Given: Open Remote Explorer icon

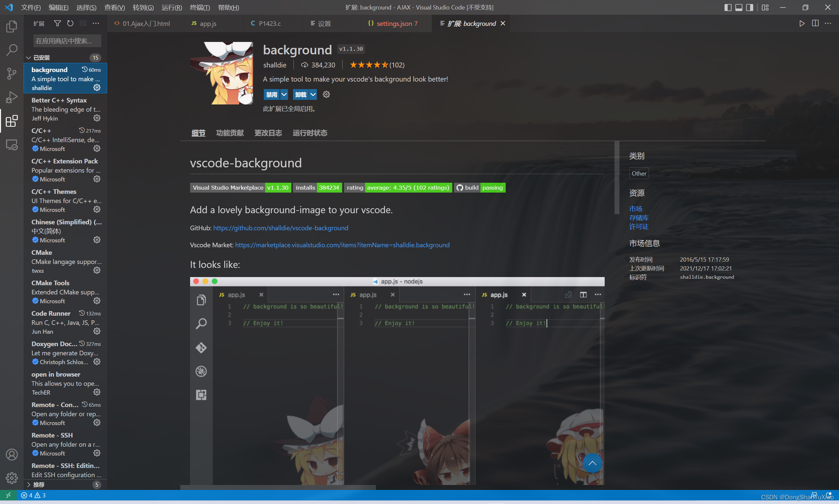Looking at the screenshot, I should click(x=11, y=145).
